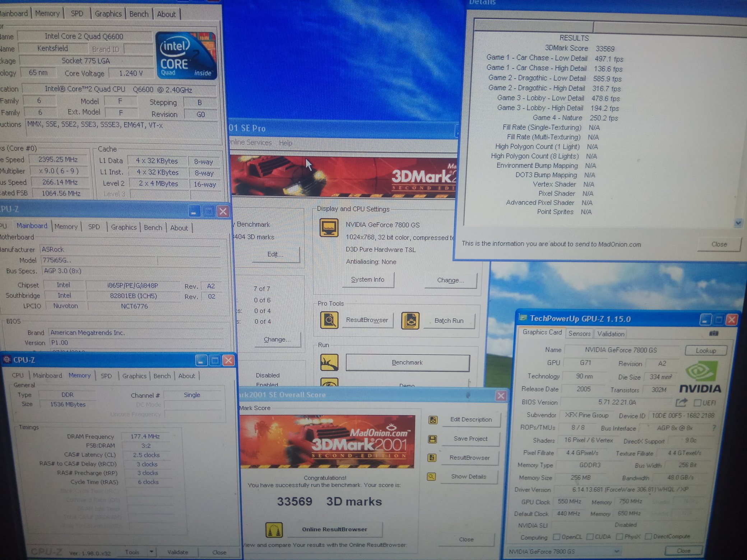
Task: Toggle the UEFI checkbox in GPU-Z
Action: tap(697, 403)
